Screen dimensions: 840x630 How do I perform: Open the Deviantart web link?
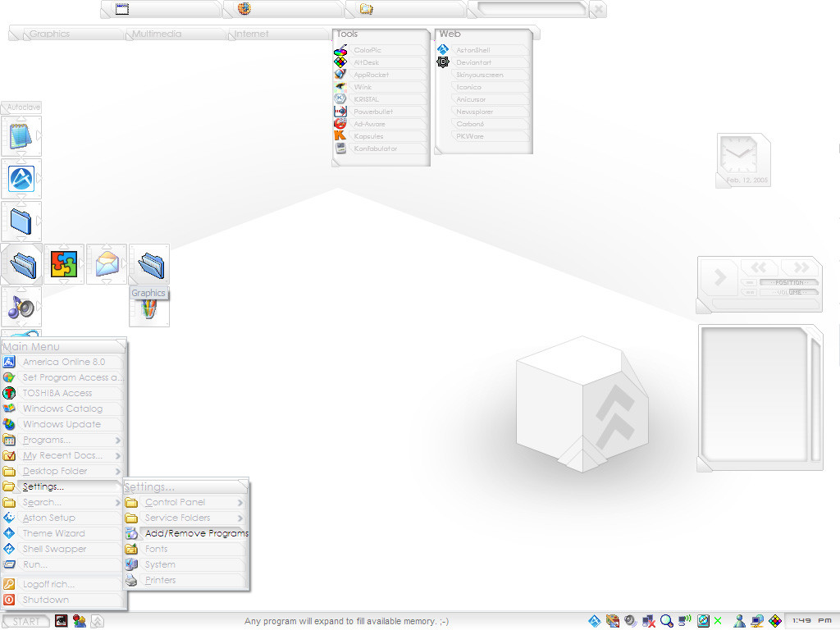click(x=474, y=62)
